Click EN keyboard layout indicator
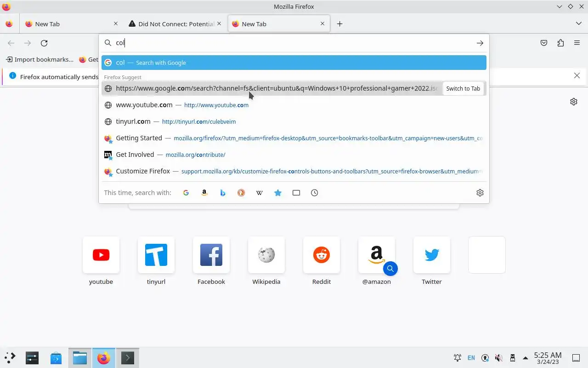This screenshot has width=588, height=368. tap(471, 357)
